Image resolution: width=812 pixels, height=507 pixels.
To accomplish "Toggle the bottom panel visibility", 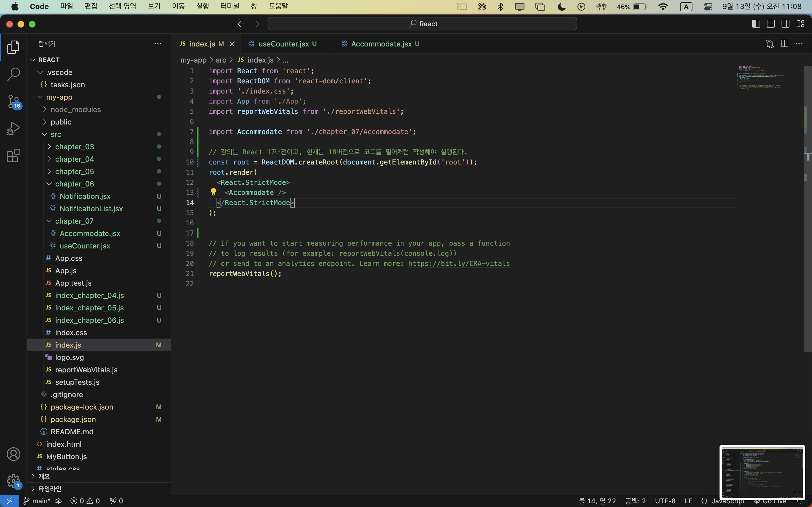I will point(771,24).
